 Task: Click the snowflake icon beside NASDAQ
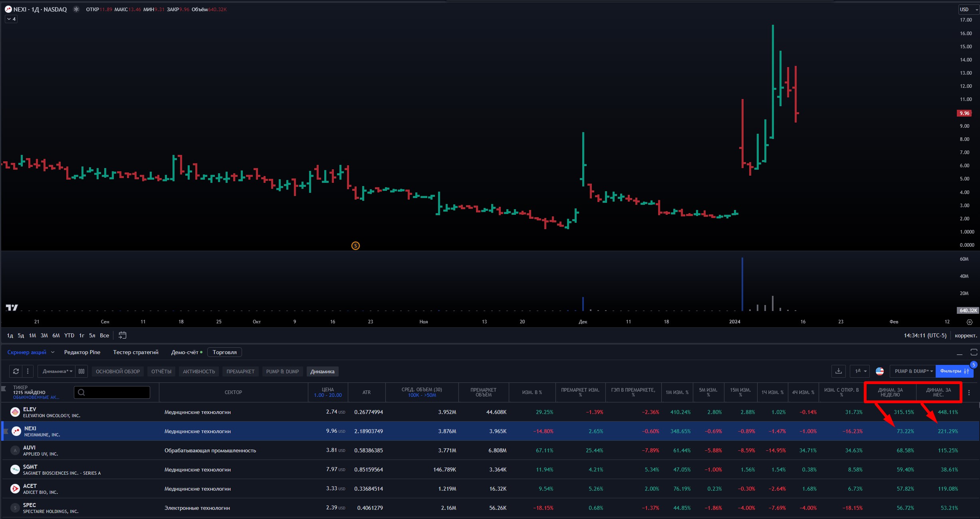click(x=76, y=9)
